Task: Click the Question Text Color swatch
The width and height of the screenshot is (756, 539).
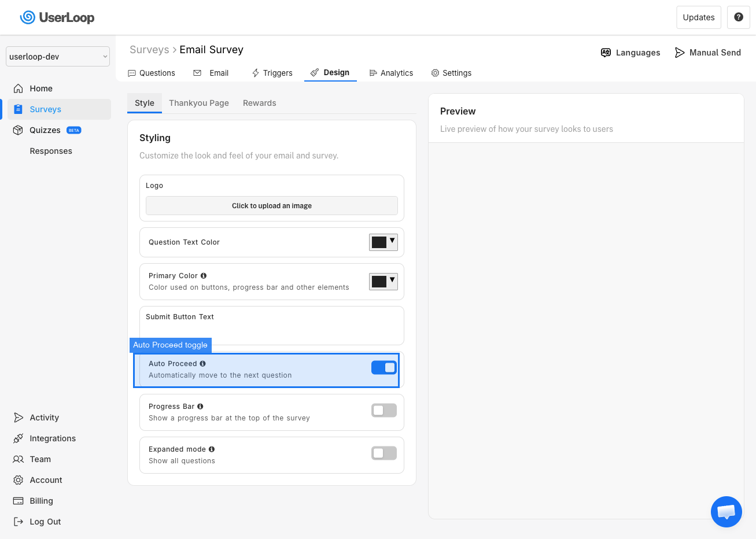Action: (379, 242)
